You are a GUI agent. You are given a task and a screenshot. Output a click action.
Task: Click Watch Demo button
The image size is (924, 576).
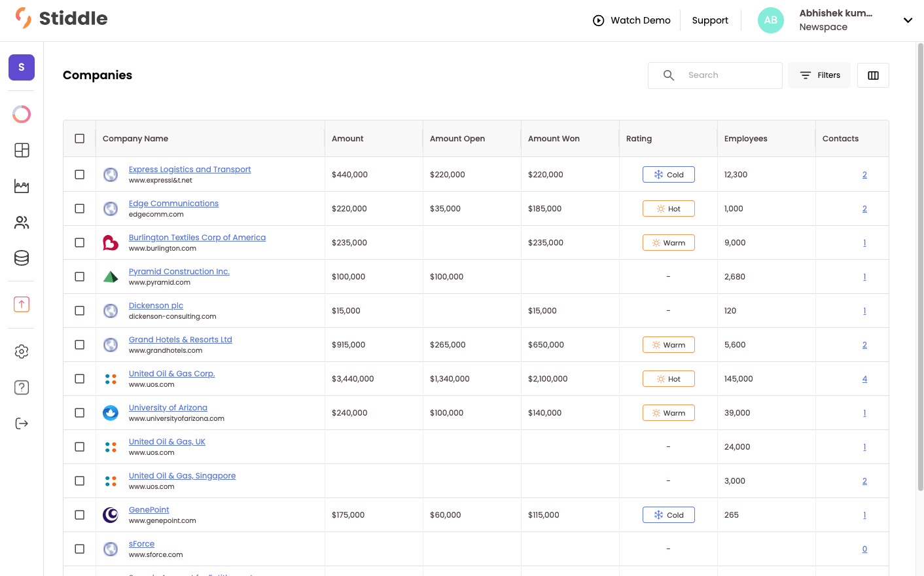[631, 20]
